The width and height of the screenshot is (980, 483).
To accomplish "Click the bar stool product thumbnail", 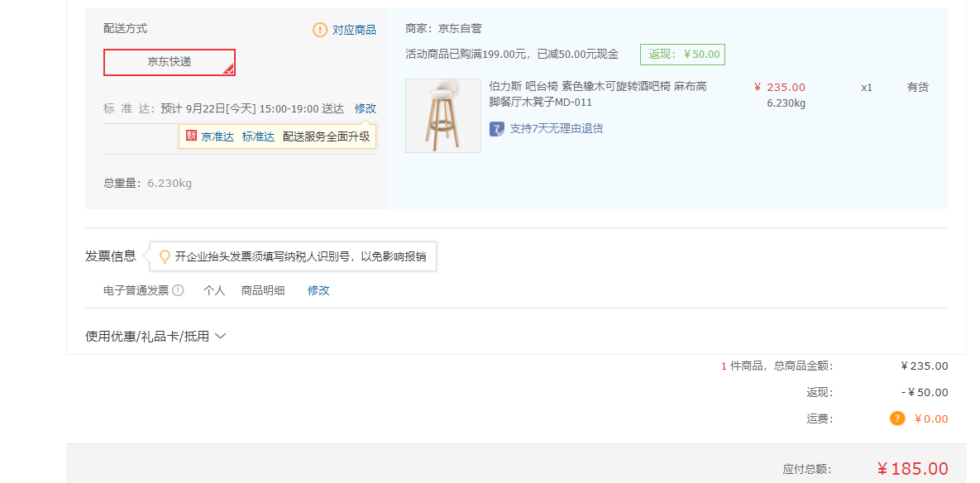I will point(442,116).
